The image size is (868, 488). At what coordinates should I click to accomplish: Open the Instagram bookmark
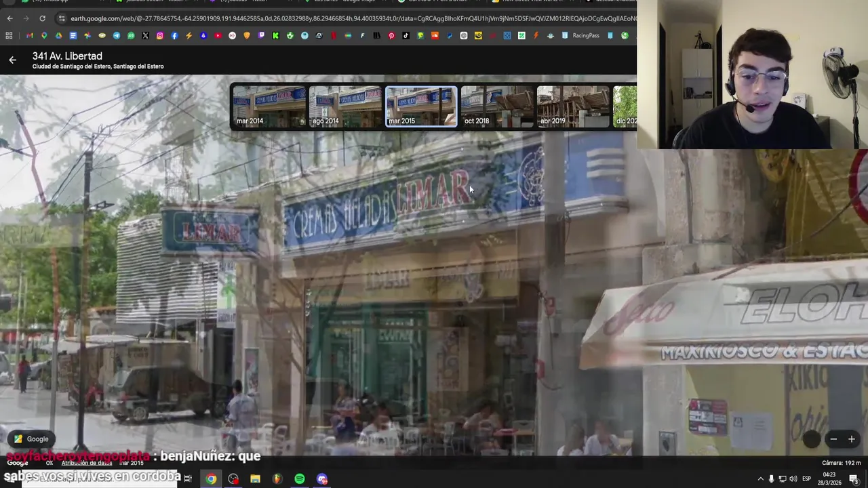point(160,35)
